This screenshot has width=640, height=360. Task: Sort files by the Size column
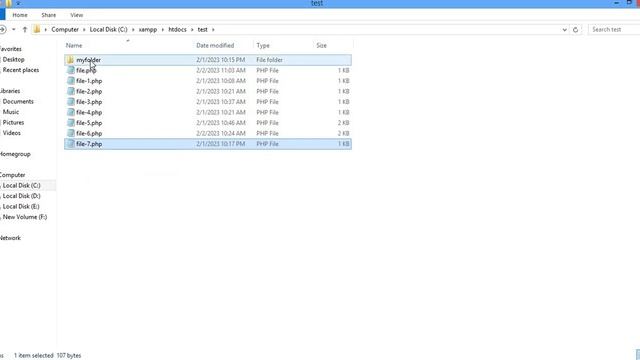click(x=322, y=45)
